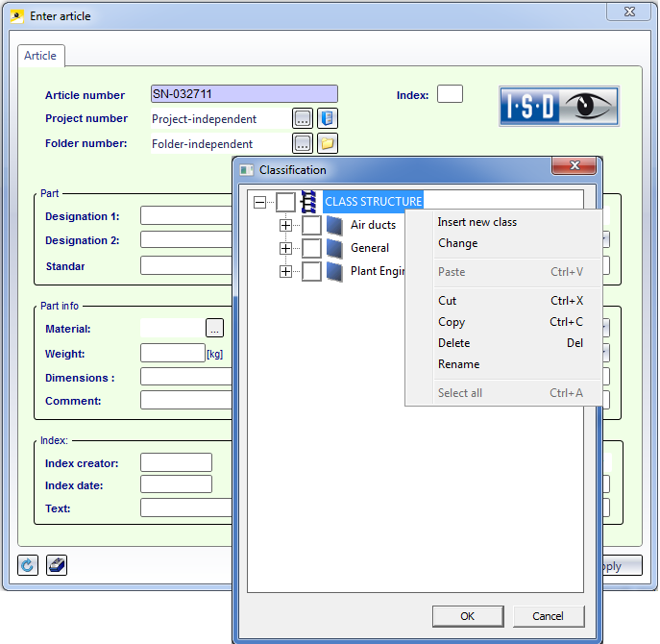Click the blue Air ducts class icon
Screen dimensions: 660x644
point(334,225)
